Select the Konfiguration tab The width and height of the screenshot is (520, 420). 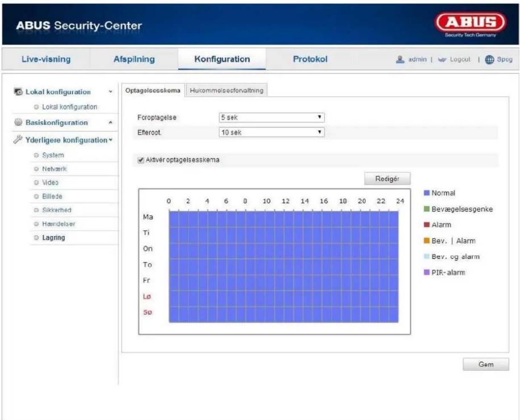tap(222, 59)
